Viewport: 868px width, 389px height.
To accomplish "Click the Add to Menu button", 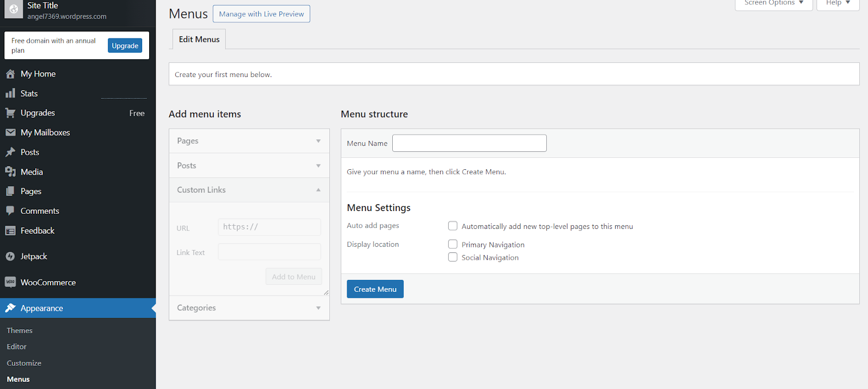I will click(x=293, y=277).
